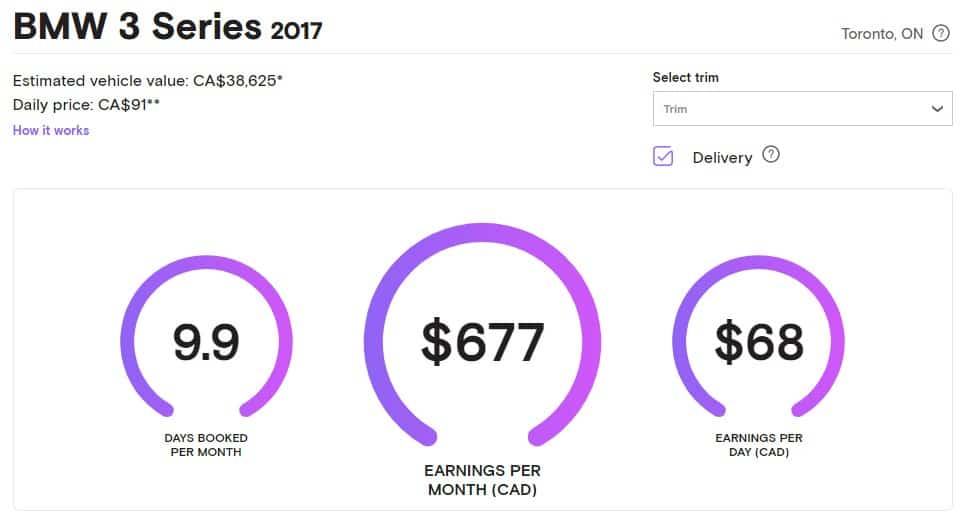Click the BMW 3 Series 2017 heading

(167, 27)
